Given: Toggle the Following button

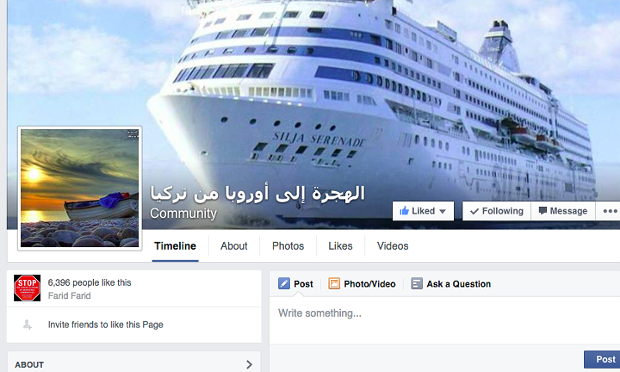Looking at the screenshot, I should (x=497, y=211).
